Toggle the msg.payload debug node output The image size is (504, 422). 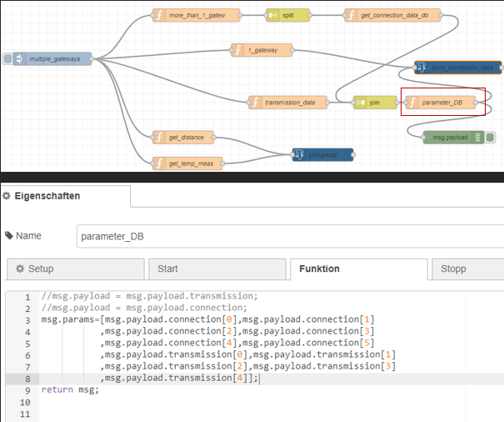coord(491,138)
